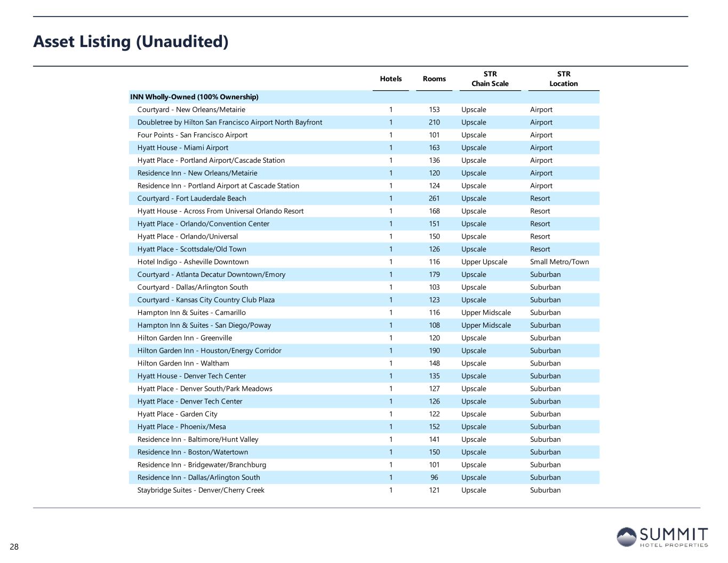The width and height of the screenshot is (728, 563).
Task: Click the Asset Listing (Unaudited) title
Action: [131, 41]
